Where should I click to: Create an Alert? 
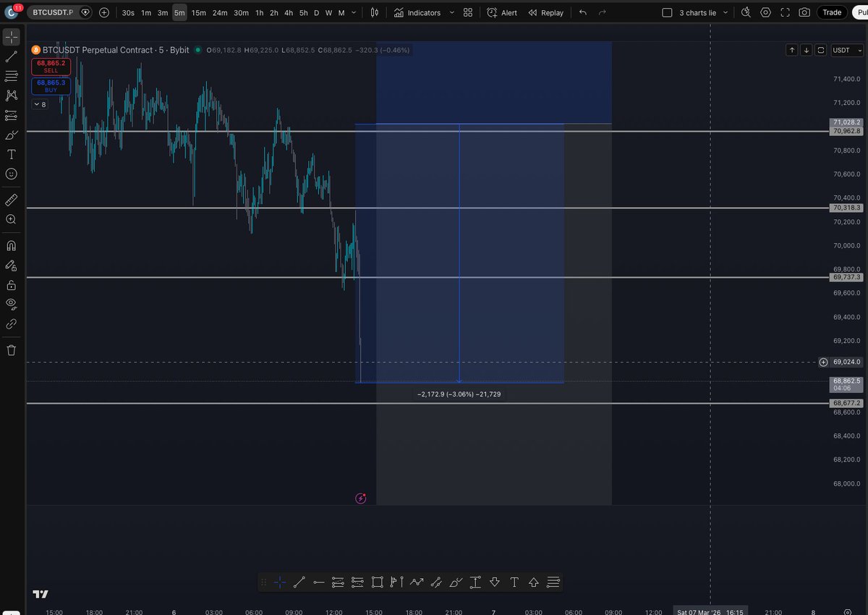click(x=502, y=12)
